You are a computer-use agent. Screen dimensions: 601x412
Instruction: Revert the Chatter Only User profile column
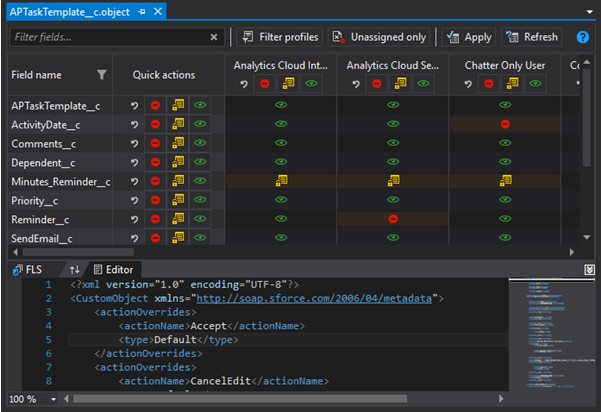click(468, 84)
